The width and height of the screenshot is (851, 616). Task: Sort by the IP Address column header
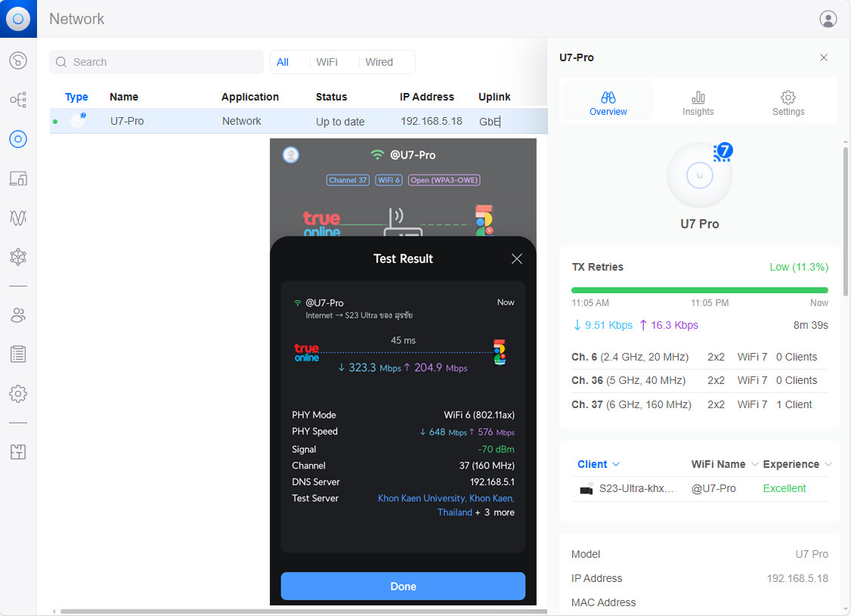pyautogui.click(x=427, y=98)
